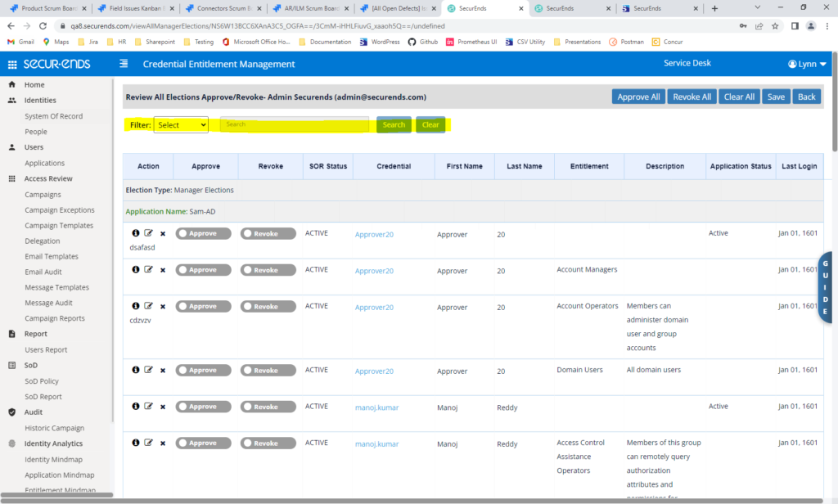Click the filter Search text field
Viewport: 838px width, 504px height.
tap(295, 124)
